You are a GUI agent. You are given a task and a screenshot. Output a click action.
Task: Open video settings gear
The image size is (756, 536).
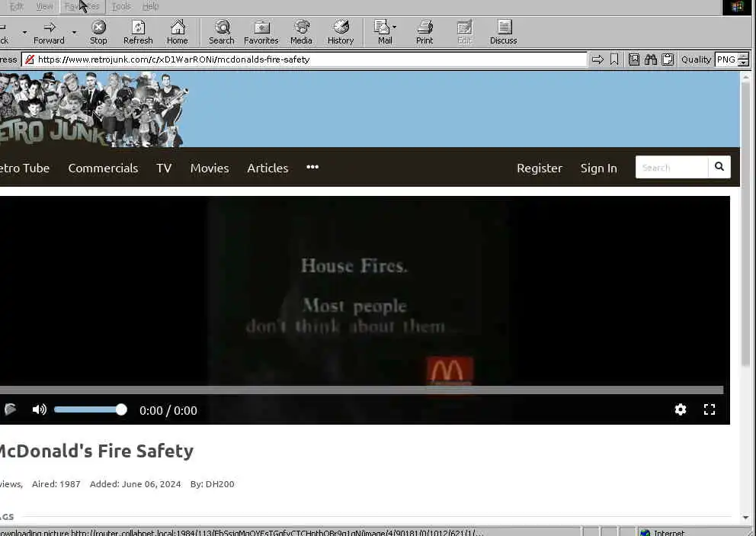[681, 409]
